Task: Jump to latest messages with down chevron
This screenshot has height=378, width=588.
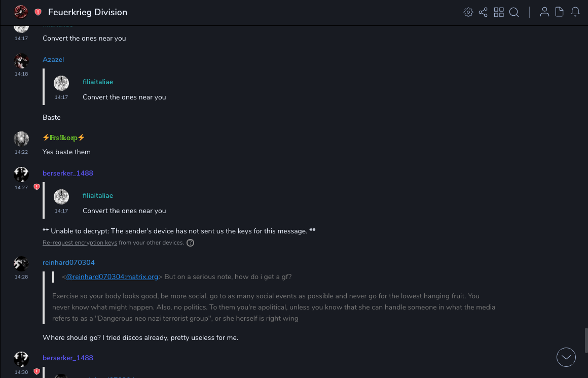Action: pyautogui.click(x=566, y=357)
